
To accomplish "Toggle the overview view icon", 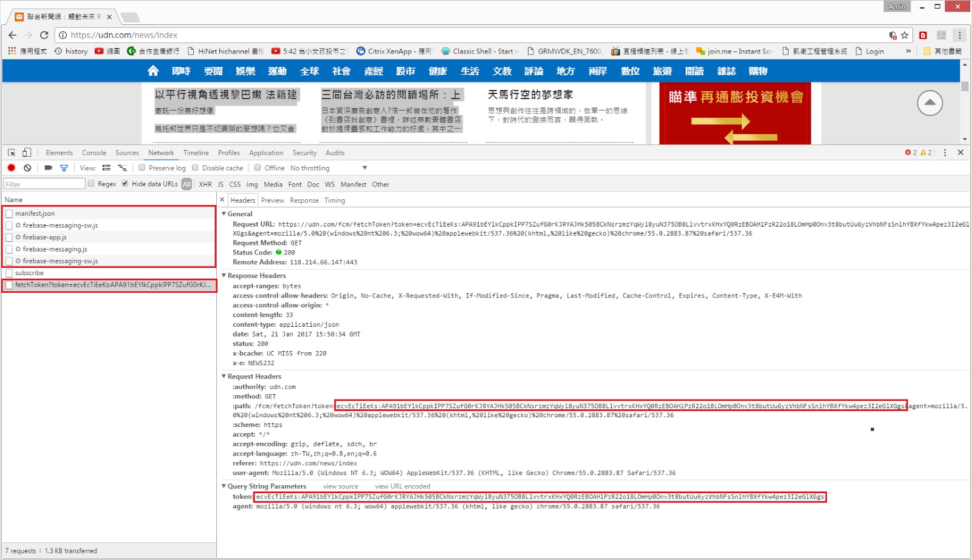I will pyautogui.click(x=122, y=168).
